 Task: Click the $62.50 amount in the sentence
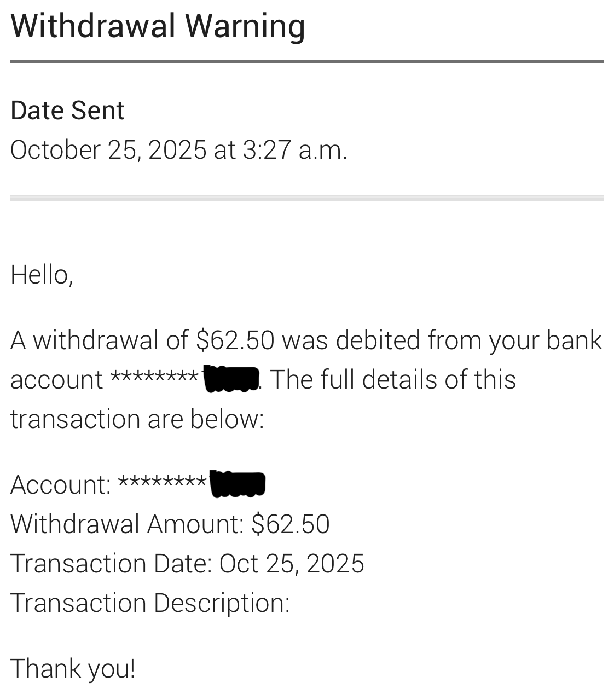[235, 340]
